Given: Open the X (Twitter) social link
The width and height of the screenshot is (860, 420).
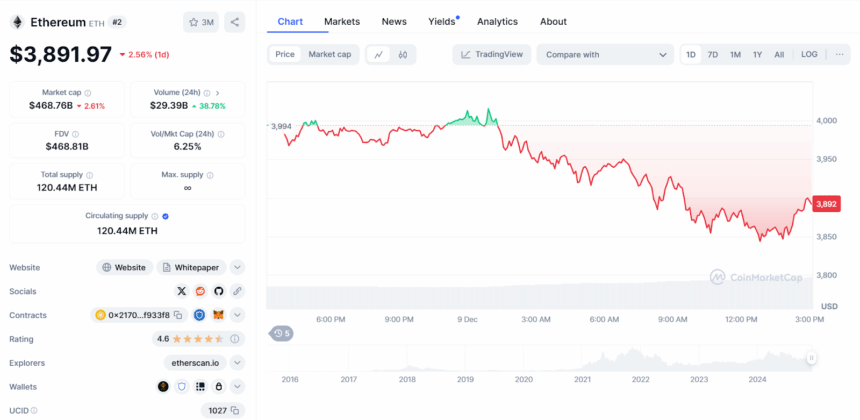Looking at the screenshot, I should coord(181,291).
